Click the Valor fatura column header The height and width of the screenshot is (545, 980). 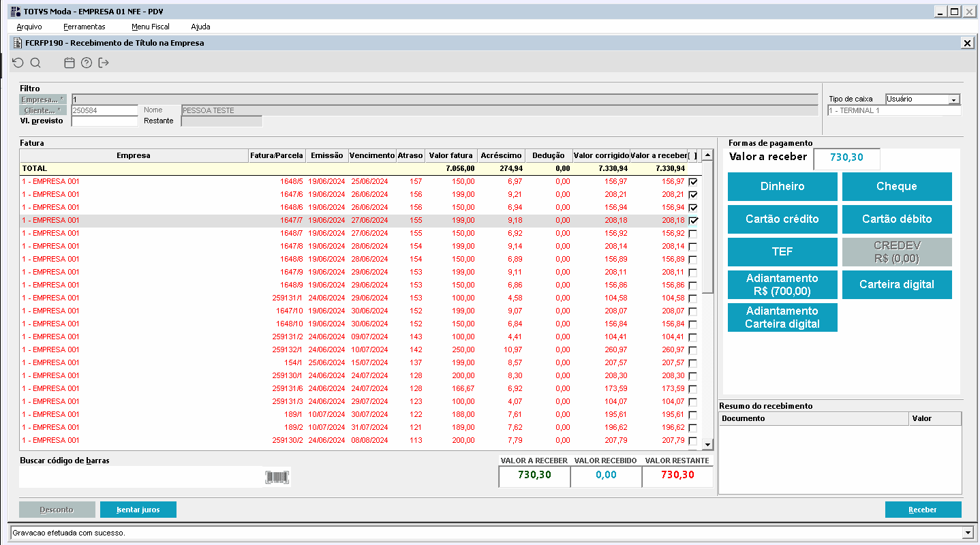(450, 156)
